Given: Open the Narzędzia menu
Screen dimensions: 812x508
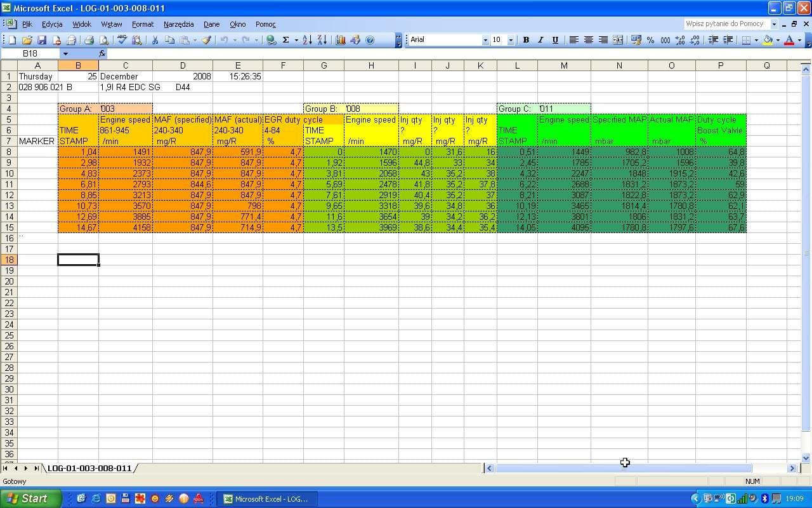Looking at the screenshot, I should (x=178, y=24).
